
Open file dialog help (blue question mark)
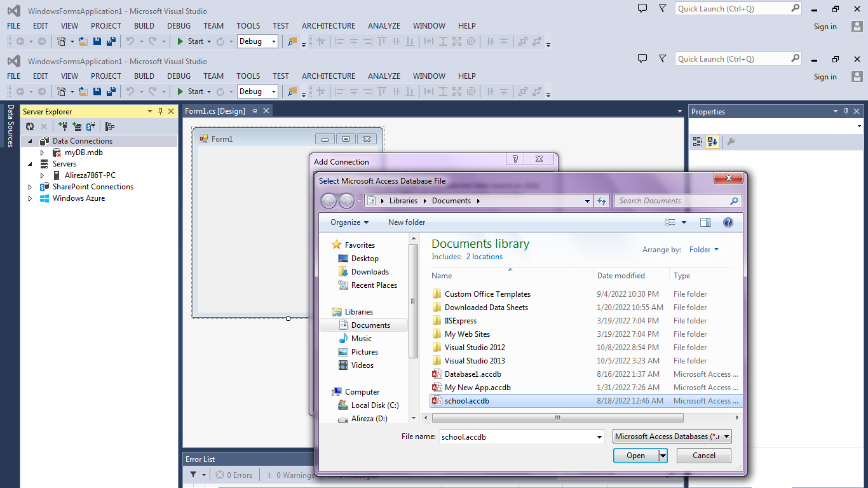pyautogui.click(x=728, y=222)
